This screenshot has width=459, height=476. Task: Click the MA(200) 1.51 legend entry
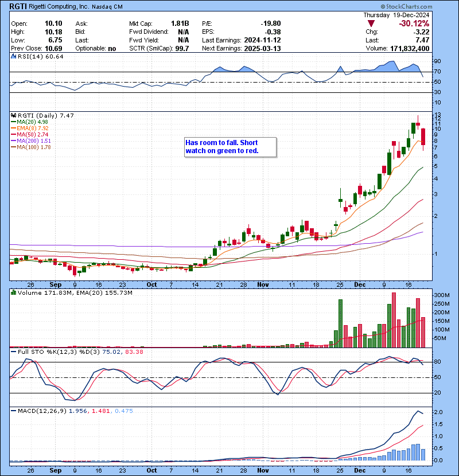[x=31, y=141]
